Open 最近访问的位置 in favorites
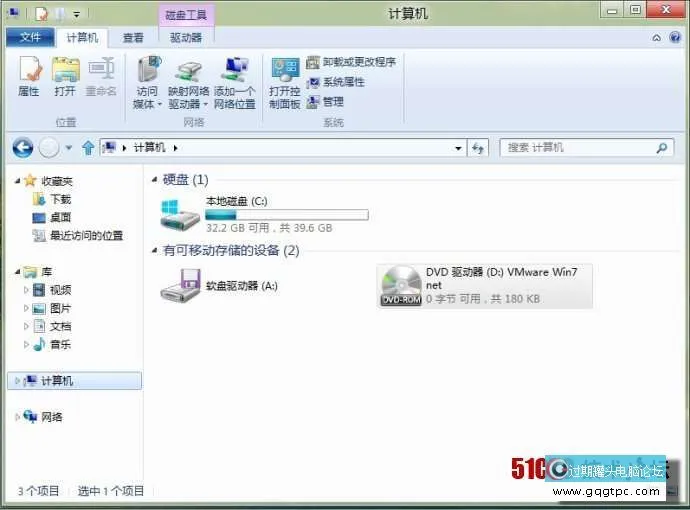Viewport: 690px width, 510px height. 86,235
